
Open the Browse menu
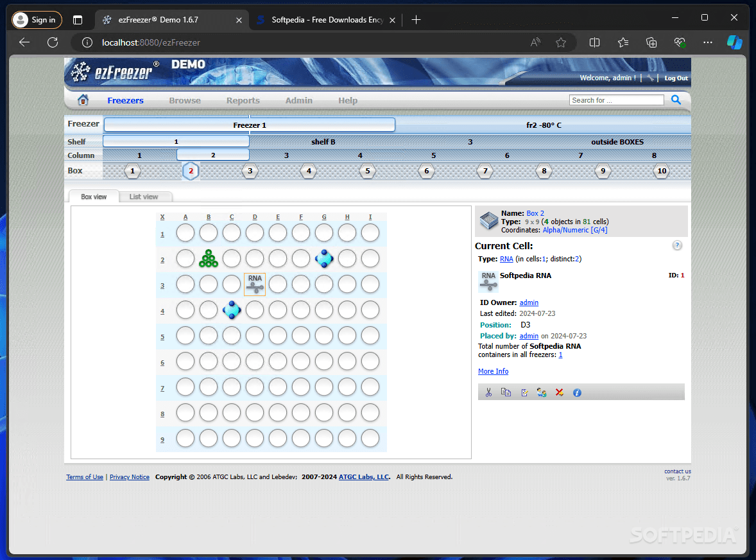(185, 100)
